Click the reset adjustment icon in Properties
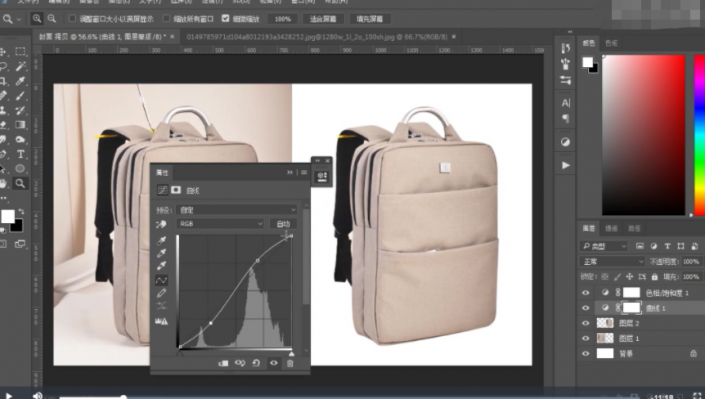The height and width of the screenshot is (399, 705). [x=256, y=363]
